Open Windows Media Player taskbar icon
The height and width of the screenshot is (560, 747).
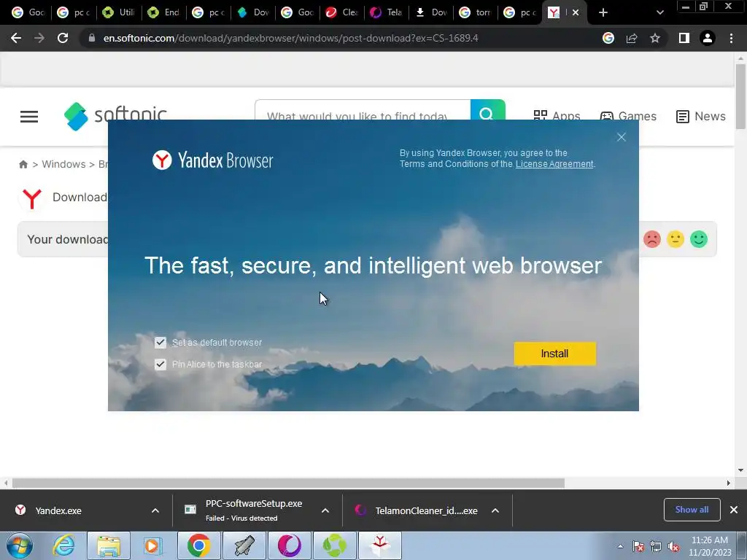(153, 545)
